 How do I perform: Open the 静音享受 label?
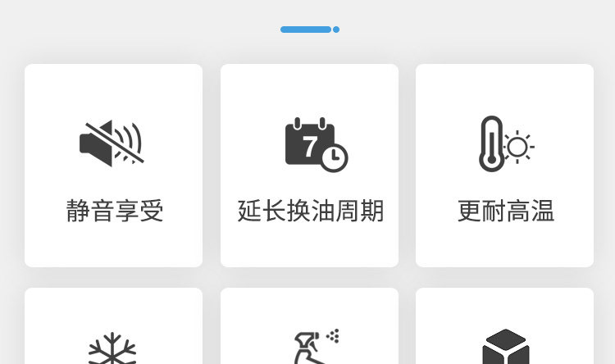[x=115, y=211]
